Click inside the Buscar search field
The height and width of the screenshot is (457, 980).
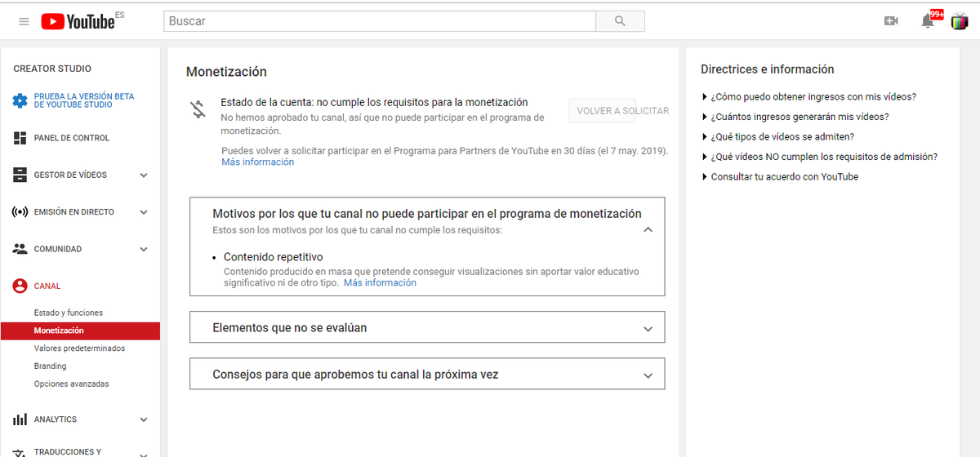(x=380, y=21)
